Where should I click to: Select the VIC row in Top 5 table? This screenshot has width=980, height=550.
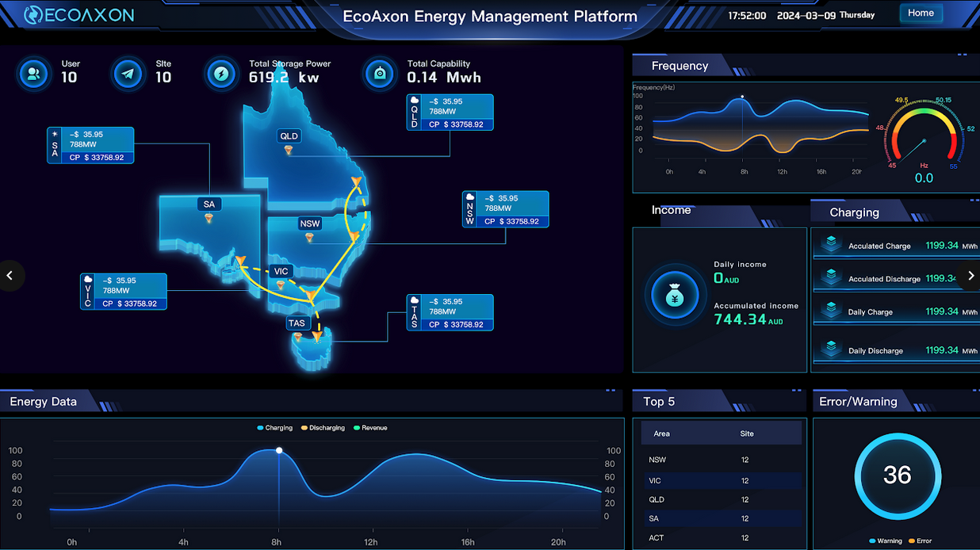[x=722, y=480]
